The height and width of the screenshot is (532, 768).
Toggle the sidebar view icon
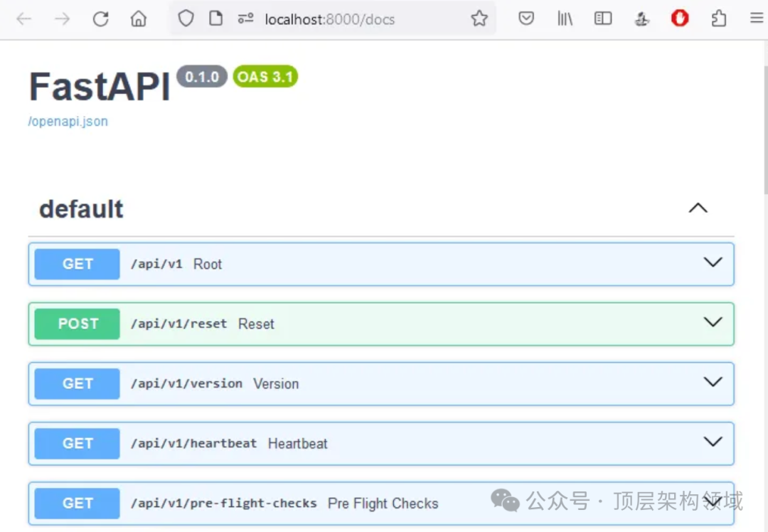pos(603,18)
